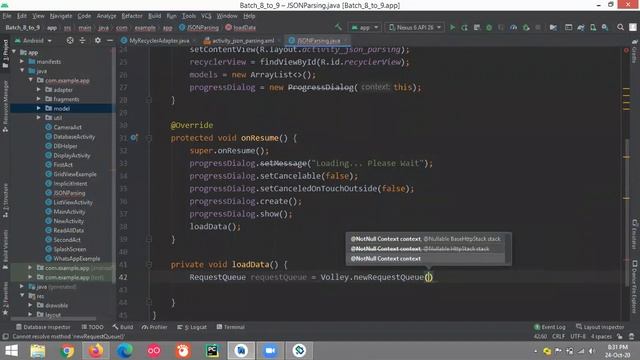Collapse the app module tree node

point(14,52)
